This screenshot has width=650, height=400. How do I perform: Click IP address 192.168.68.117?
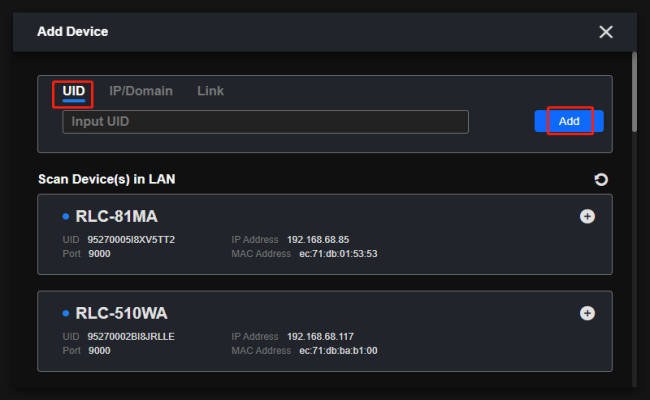[320, 337]
